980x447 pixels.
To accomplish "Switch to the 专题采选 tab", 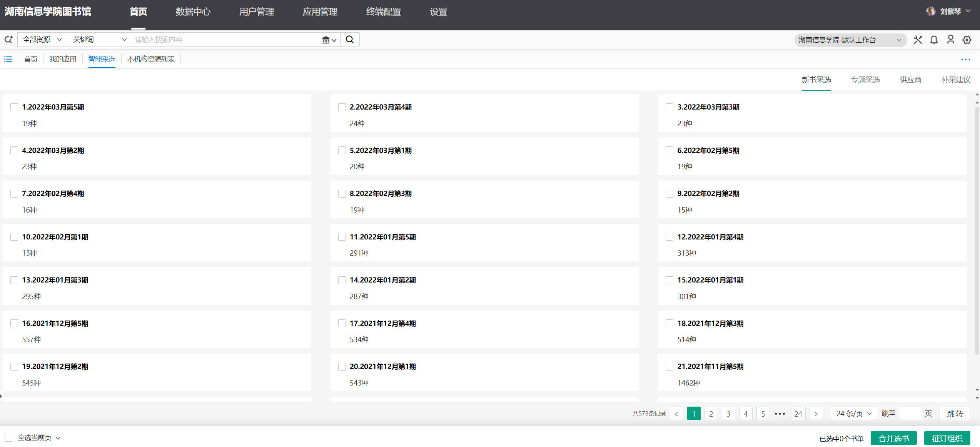I will click(865, 80).
